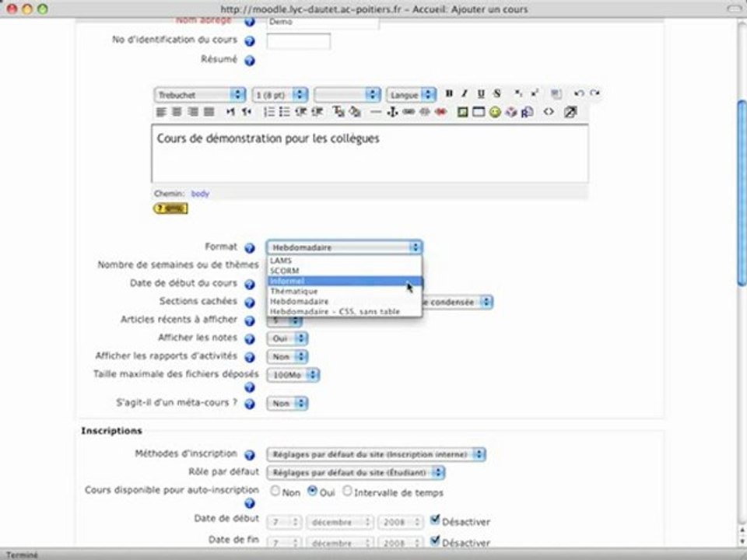The image size is (747, 560).
Task: Toggle Désactiver checkbox for Date de début
Action: pyautogui.click(x=434, y=520)
